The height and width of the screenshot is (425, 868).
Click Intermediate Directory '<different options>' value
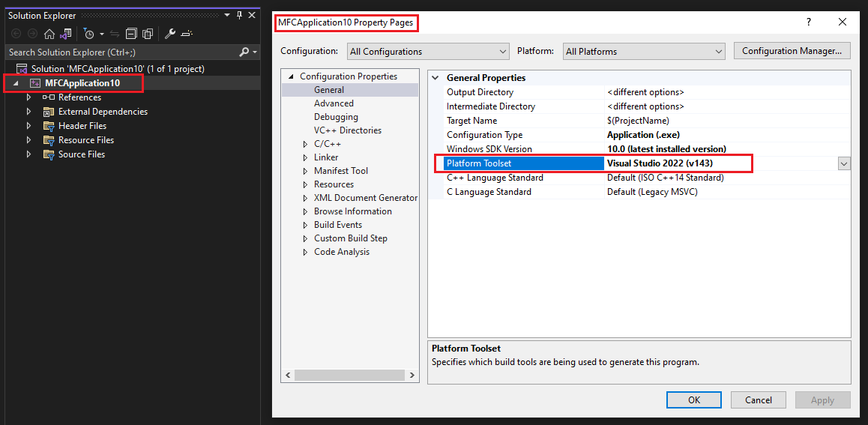(x=645, y=106)
